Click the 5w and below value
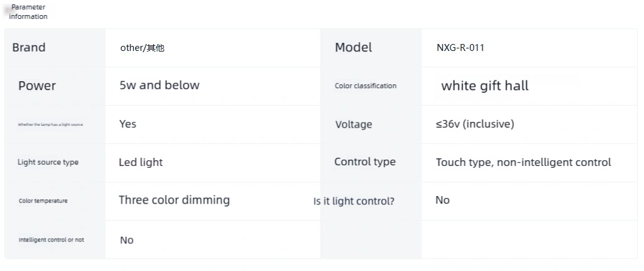The image size is (644, 271). (160, 85)
